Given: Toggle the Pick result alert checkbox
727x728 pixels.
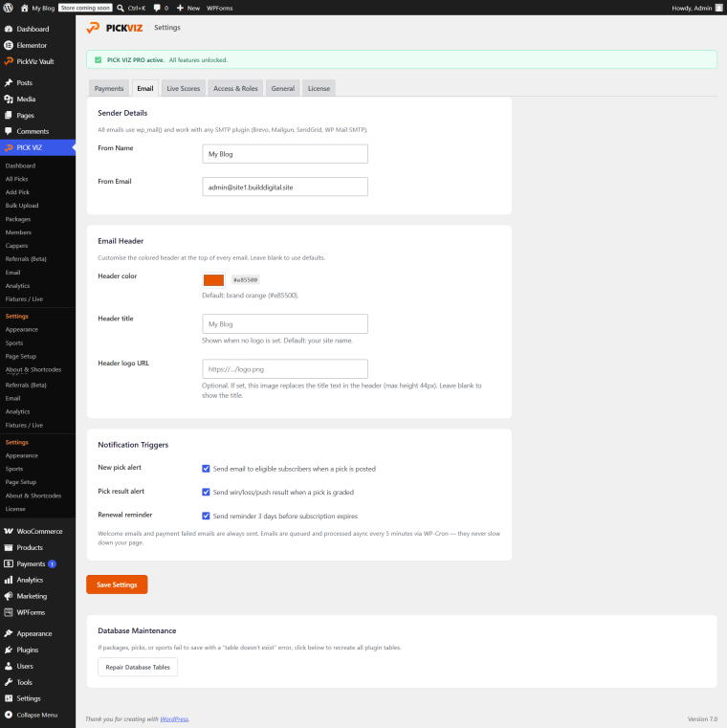Looking at the screenshot, I should coord(206,492).
